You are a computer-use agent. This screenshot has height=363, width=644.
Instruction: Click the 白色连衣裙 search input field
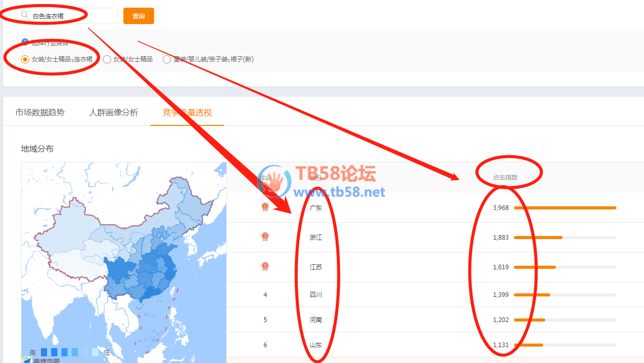(x=72, y=16)
